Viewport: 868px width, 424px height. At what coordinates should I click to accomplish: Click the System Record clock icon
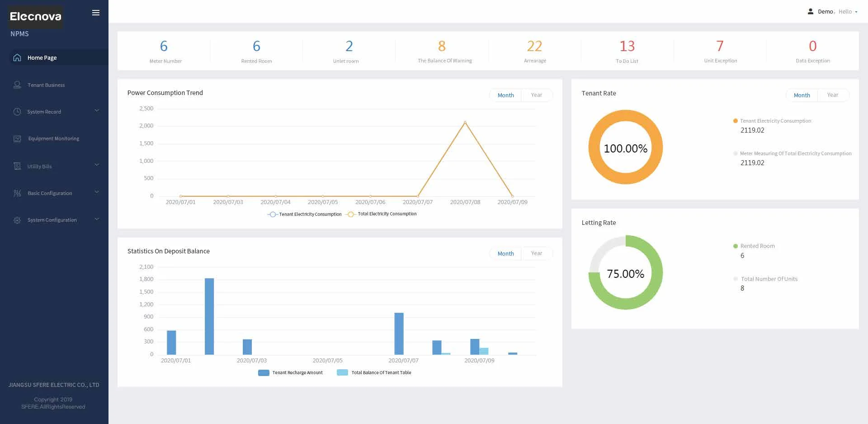(17, 112)
